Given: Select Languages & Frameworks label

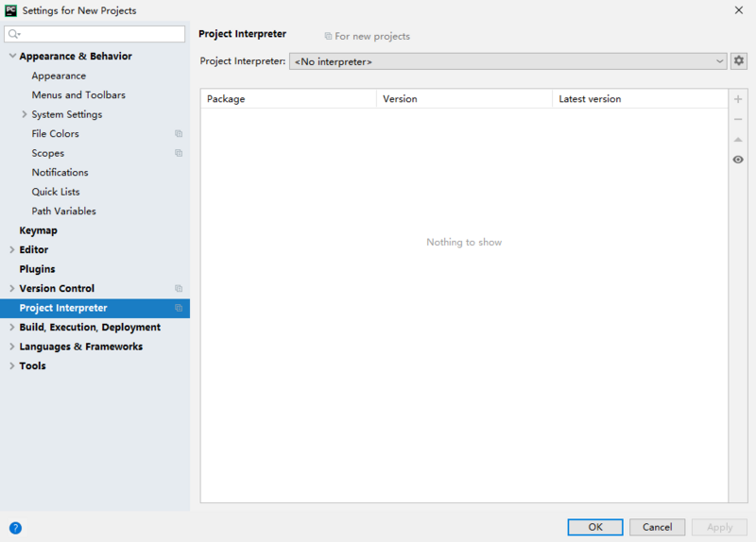Looking at the screenshot, I should (x=81, y=347).
